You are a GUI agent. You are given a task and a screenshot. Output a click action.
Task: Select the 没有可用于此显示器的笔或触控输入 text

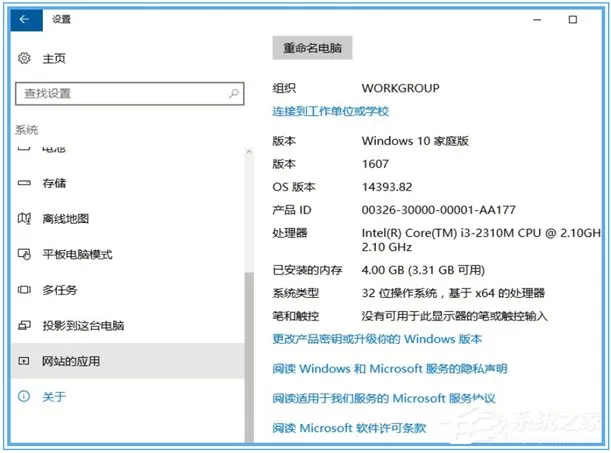(454, 316)
